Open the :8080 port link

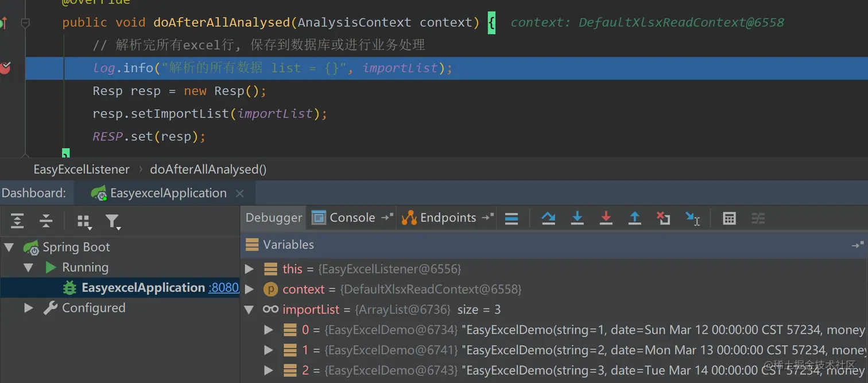[x=224, y=288]
